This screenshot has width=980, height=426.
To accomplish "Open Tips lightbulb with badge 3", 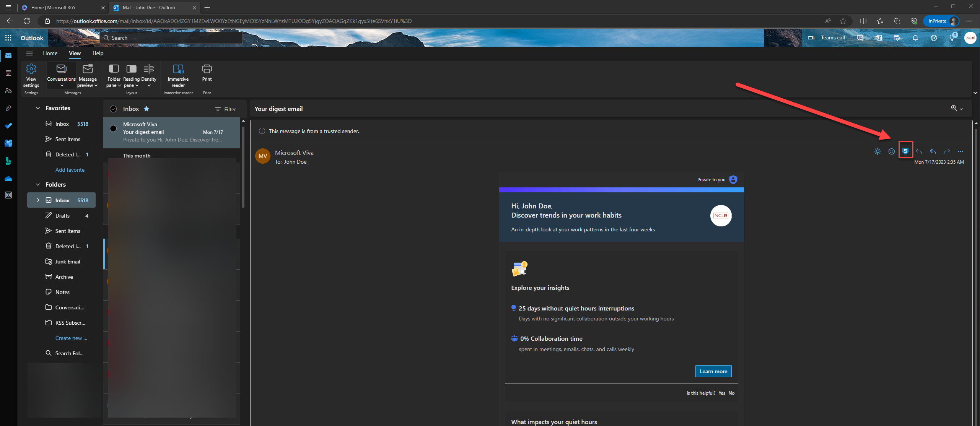I will tap(952, 37).
